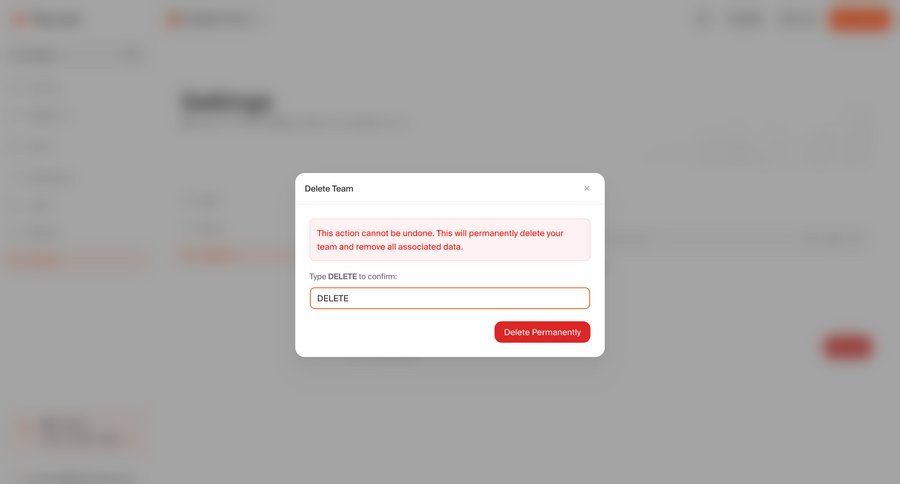Click the bold DELETE word in the label
Viewport: 900px width, 484px height.
[343, 276]
